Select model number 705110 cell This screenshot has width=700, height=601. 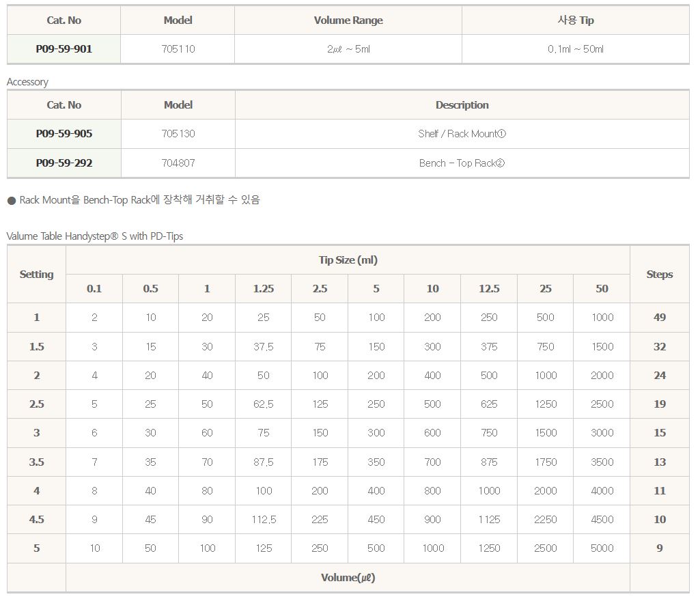[178, 49]
